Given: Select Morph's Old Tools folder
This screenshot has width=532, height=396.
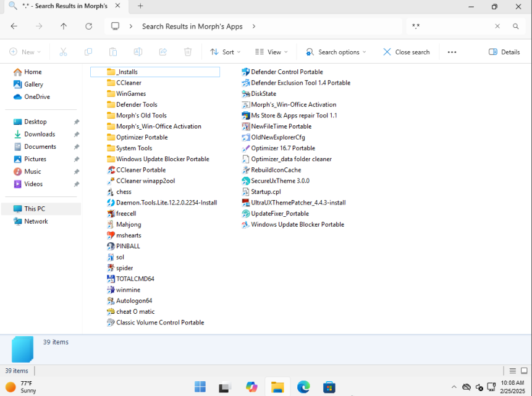Looking at the screenshot, I should (x=137, y=116).
